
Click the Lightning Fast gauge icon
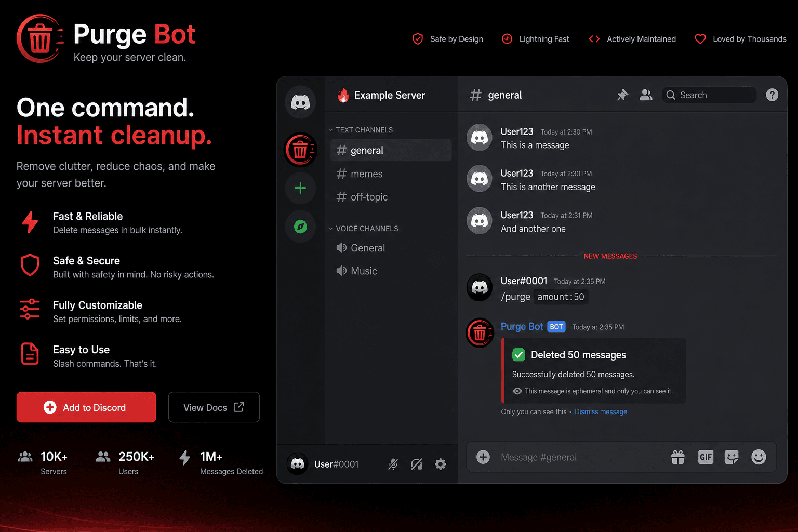(x=507, y=39)
